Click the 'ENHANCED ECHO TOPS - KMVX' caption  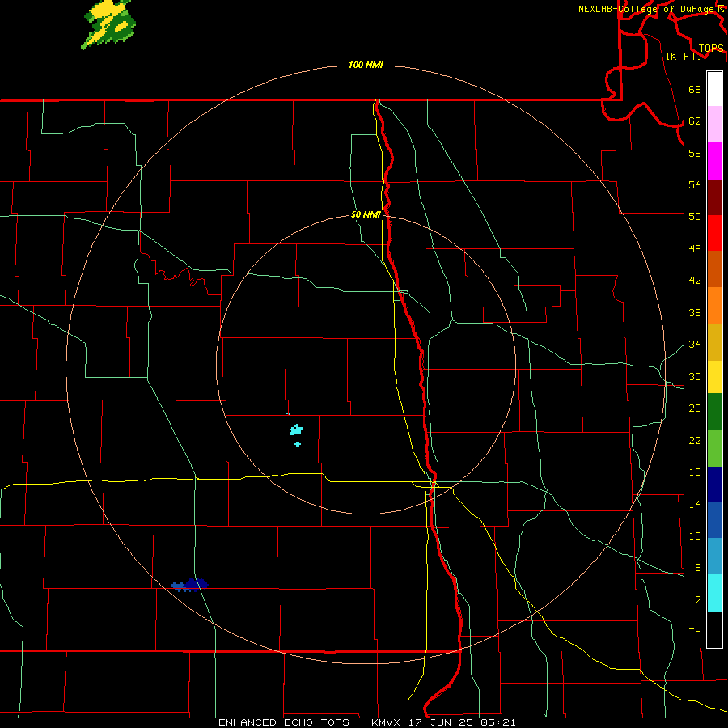[x=309, y=722]
